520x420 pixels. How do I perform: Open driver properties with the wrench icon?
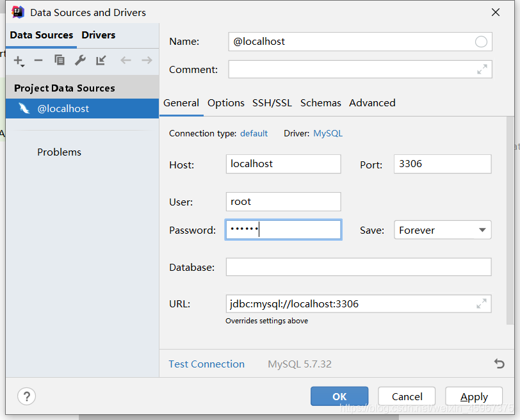(79, 60)
